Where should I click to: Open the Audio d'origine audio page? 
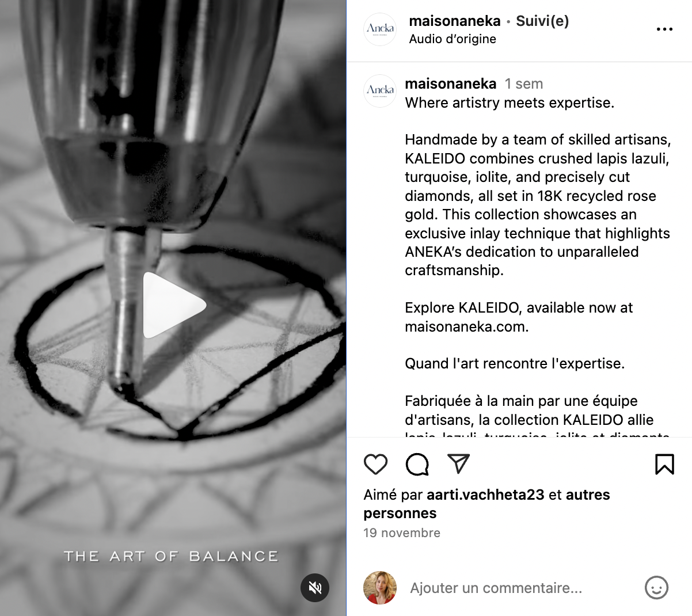pyautogui.click(x=453, y=39)
